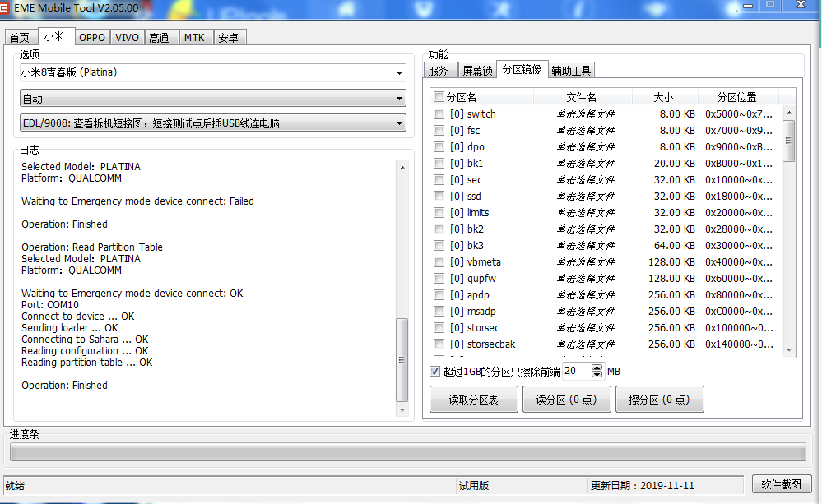Viewport: 822px width, 504px height.
Task: Select the qupfw partition checkbox
Action: point(439,278)
